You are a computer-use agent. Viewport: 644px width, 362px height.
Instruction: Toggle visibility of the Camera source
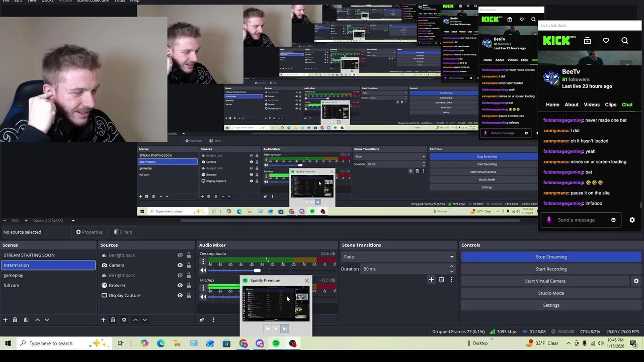click(x=180, y=265)
